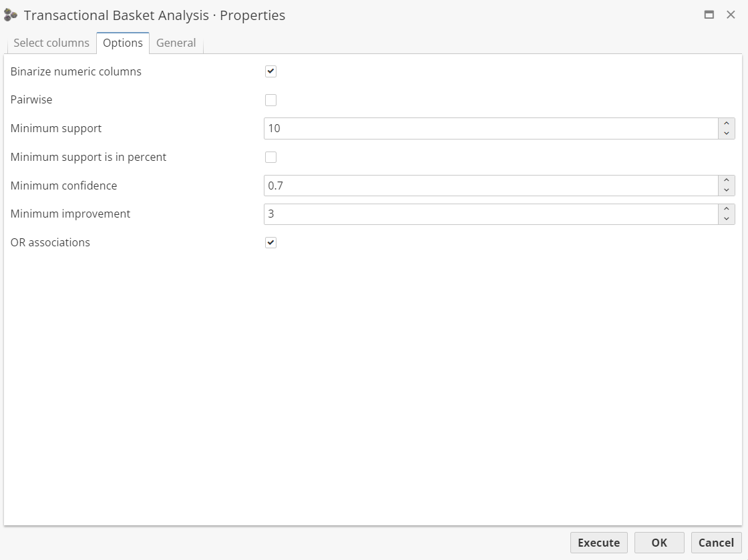
Task: Confirm settings with the OK button
Action: tap(659, 543)
